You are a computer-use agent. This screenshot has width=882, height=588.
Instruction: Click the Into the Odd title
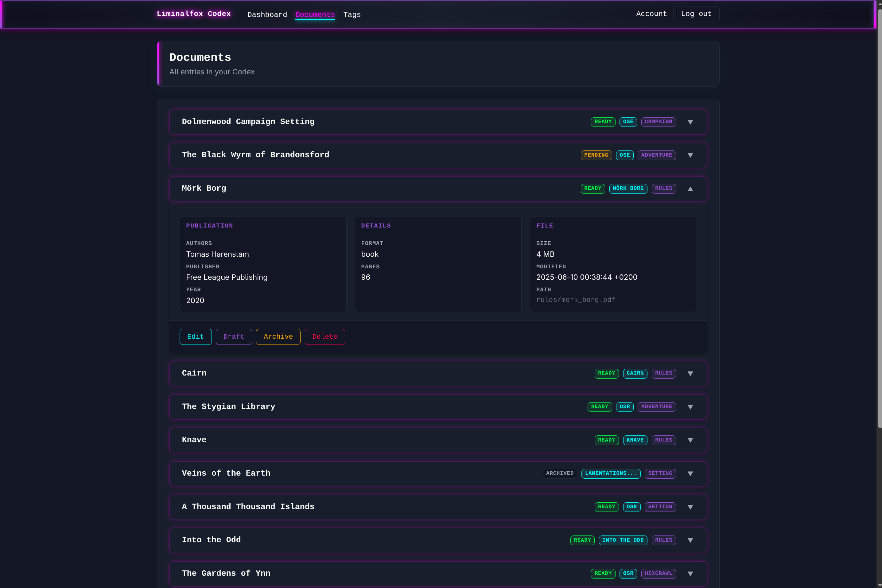coord(211,540)
